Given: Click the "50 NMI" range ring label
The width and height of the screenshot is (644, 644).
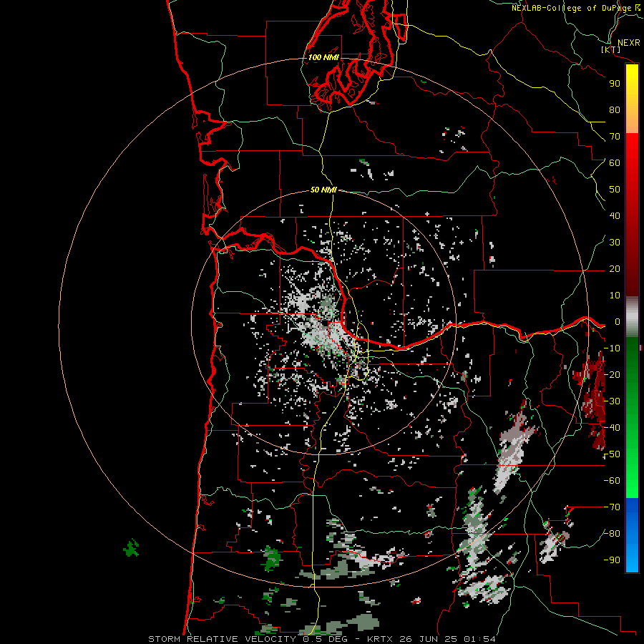Looking at the screenshot, I should (x=323, y=190).
